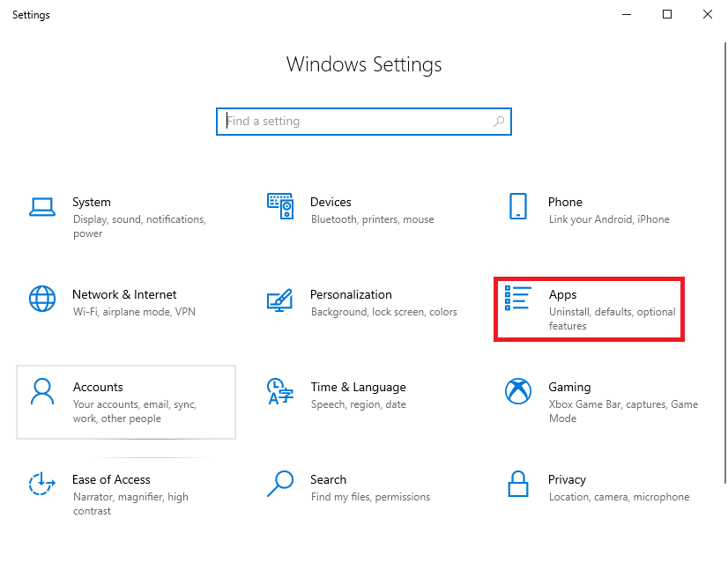The image size is (728, 563).
Task: Minimize the Settings window
Action: click(627, 14)
